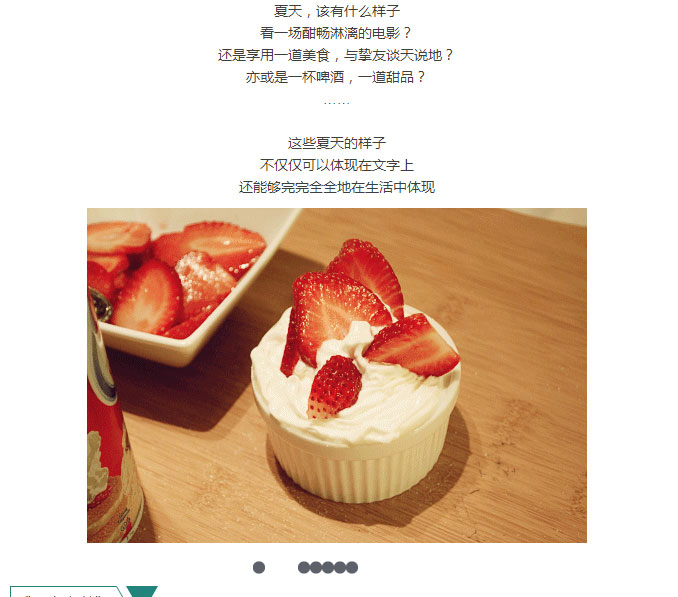Click the line 不仅仅可以体现在文字上
Viewport: 678px width, 597px height.
[x=336, y=165]
